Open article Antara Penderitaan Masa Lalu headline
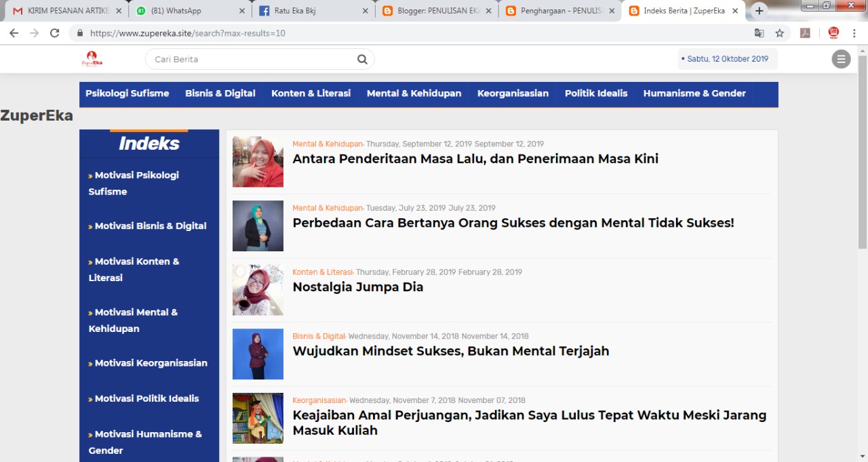This screenshot has width=868, height=462. (x=475, y=159)
